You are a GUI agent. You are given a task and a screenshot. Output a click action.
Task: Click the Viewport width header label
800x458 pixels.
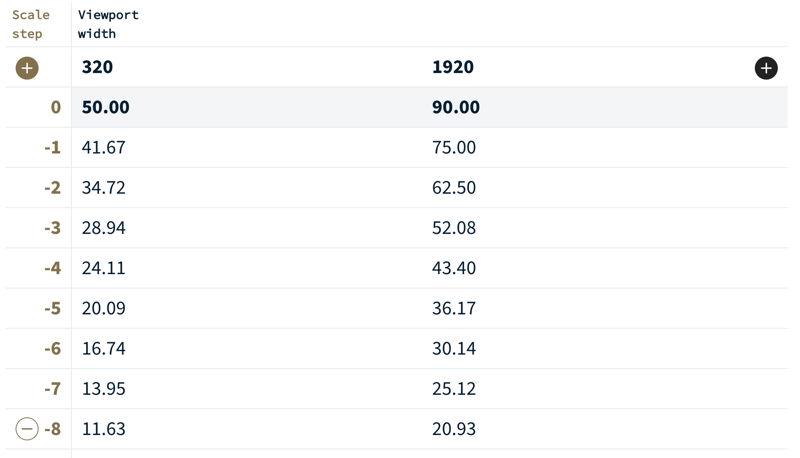[108, 24]
